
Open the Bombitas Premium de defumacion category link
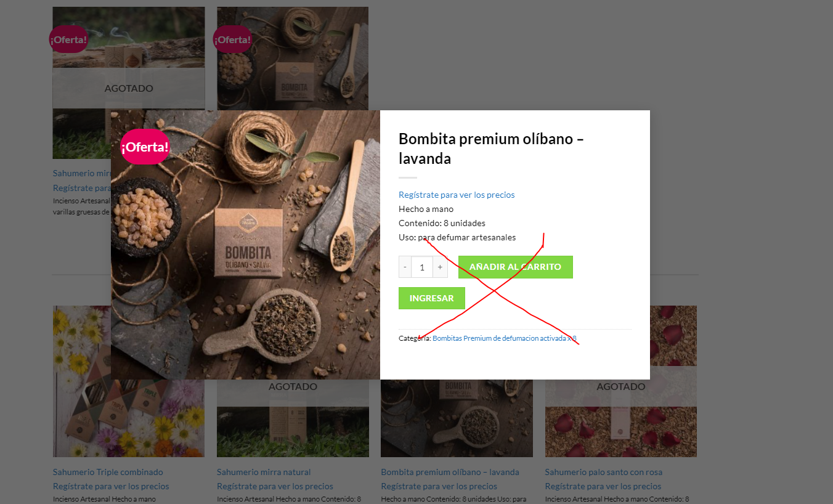[x=505, y=338]
